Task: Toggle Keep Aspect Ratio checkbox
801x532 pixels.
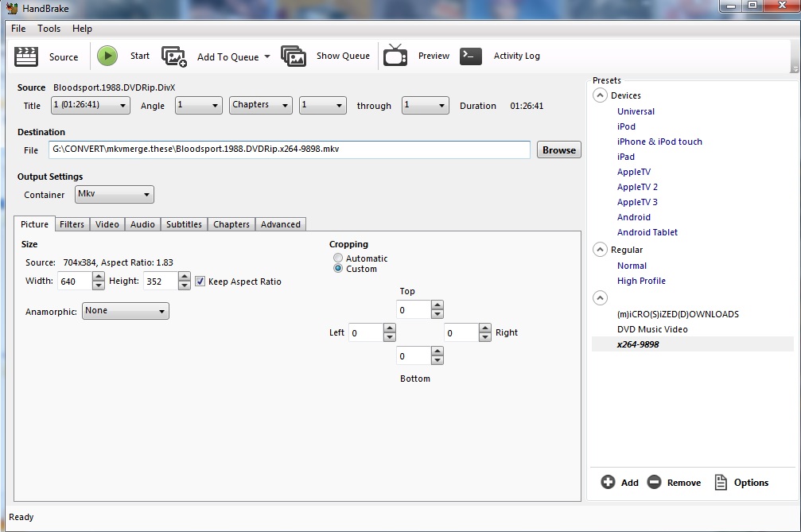Action: point(200,282)
